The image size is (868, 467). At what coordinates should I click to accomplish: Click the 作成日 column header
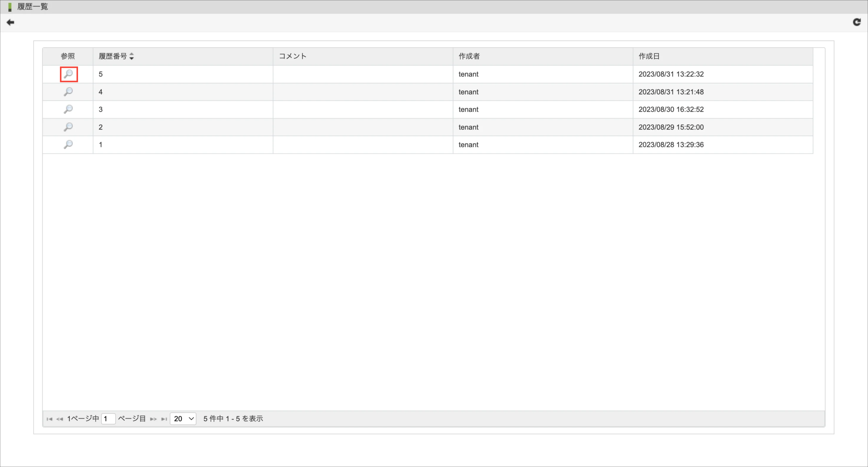[649, 56]
